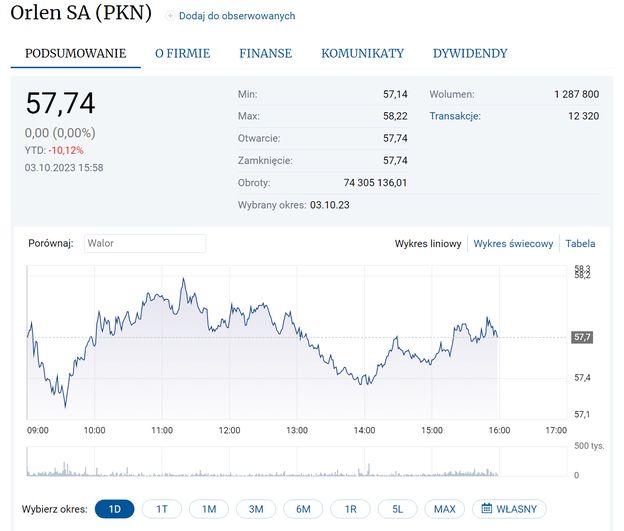Image resolution: width=624 pixels, height=531 pixels.
Task: View the DYWIDENDY tab
Action: (x=470, y=54)
